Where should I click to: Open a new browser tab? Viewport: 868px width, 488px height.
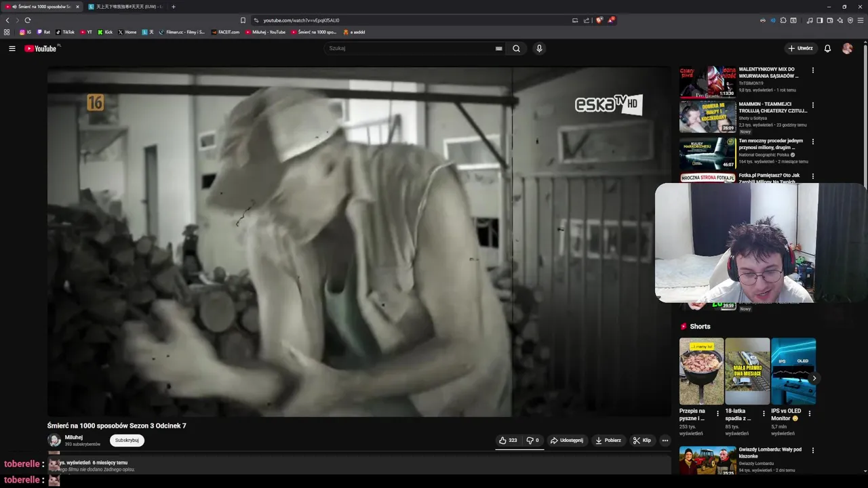pos(173,7)
